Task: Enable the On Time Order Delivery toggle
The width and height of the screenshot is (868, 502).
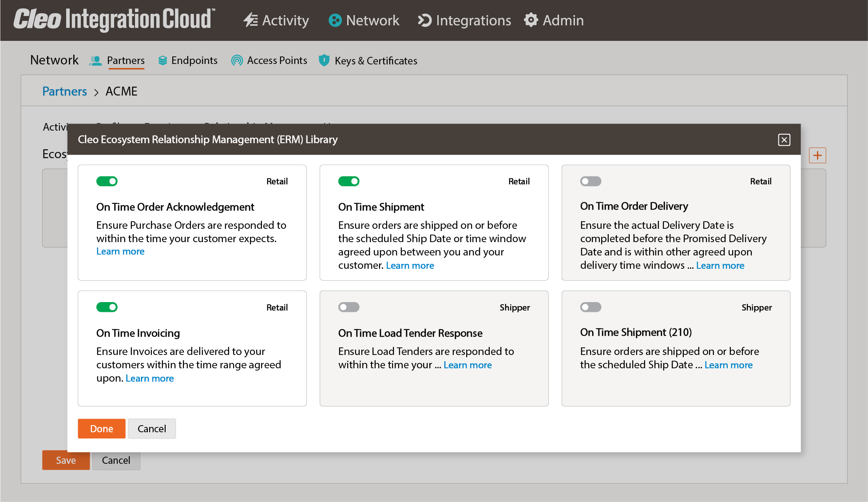Action: point(591,181)
